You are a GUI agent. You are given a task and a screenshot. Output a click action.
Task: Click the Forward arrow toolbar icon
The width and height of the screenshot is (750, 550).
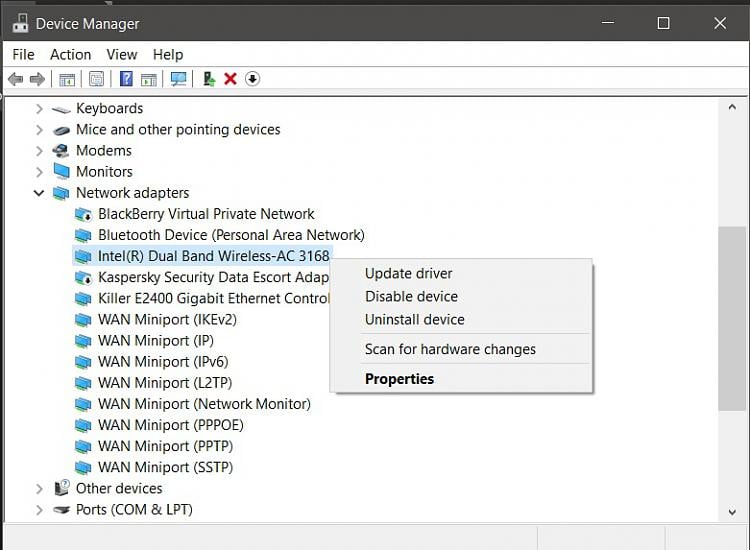[37, 79]
